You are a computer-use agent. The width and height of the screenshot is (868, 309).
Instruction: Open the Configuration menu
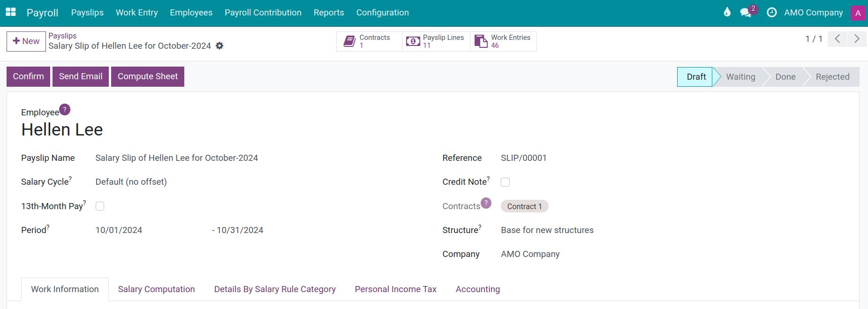[x=383, y=13]
